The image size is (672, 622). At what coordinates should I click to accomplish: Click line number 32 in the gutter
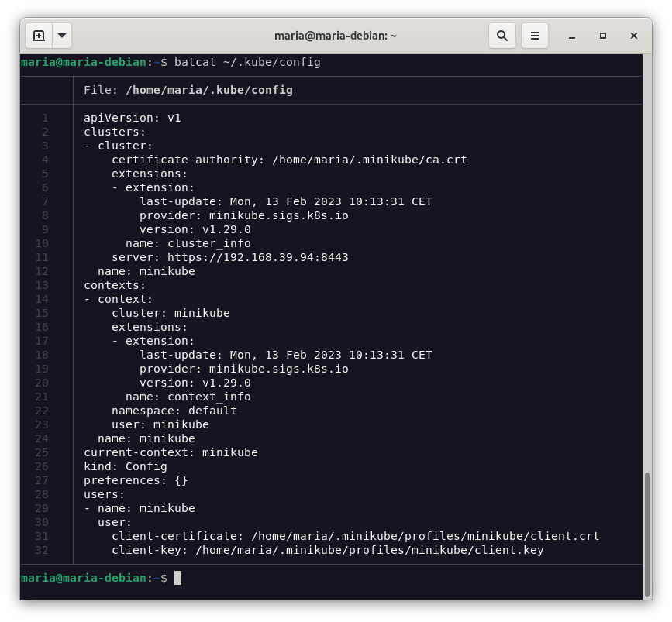[42, 550]
